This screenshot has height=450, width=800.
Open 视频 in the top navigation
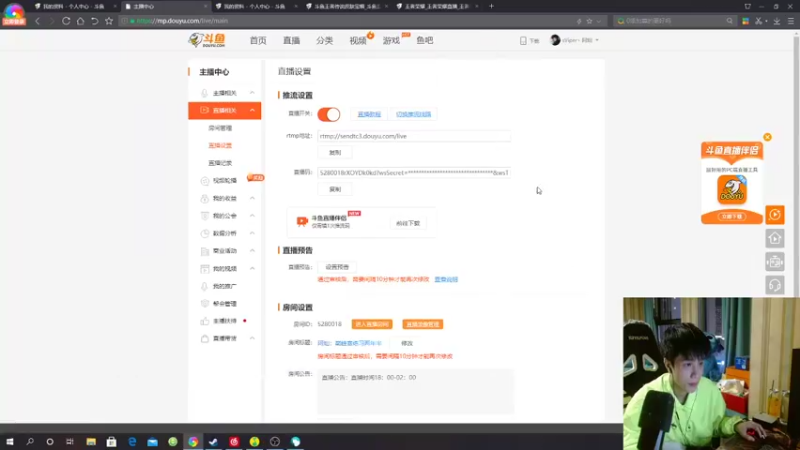[x=358, y=40]
